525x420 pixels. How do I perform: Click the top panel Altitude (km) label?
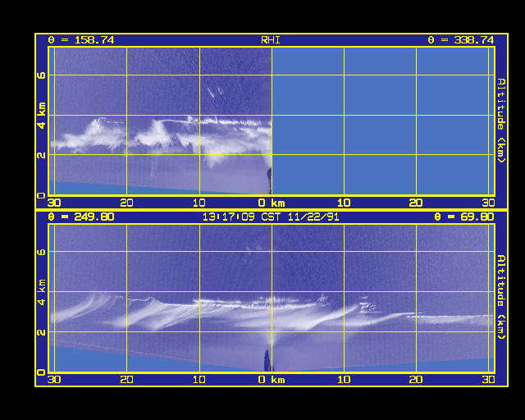(x=500, y=121)
